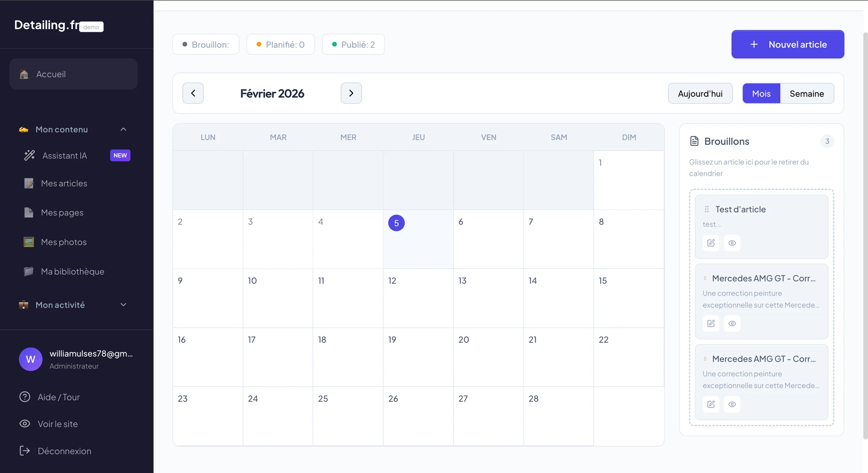Click the W user avatar

pos(31,359)
